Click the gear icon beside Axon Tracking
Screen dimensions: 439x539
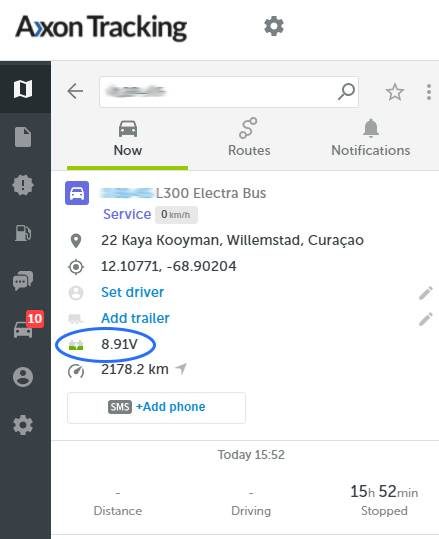click(x=274, y=26)
